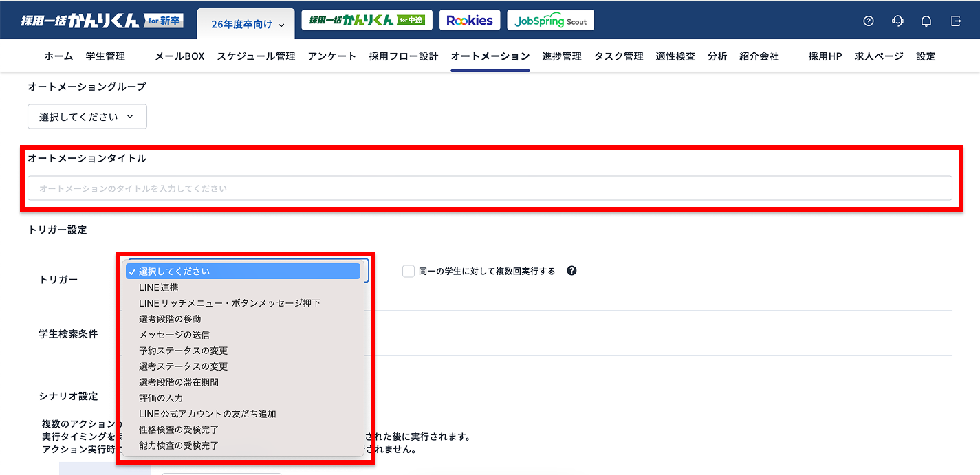Click the headset support icon
The image size is (980, 475).
pos(897,21)
